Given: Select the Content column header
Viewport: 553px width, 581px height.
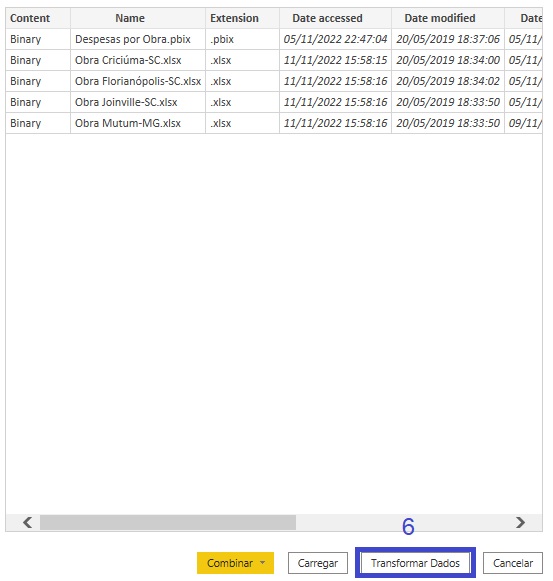Looking at the screenshot, I should tap(38, 18).
